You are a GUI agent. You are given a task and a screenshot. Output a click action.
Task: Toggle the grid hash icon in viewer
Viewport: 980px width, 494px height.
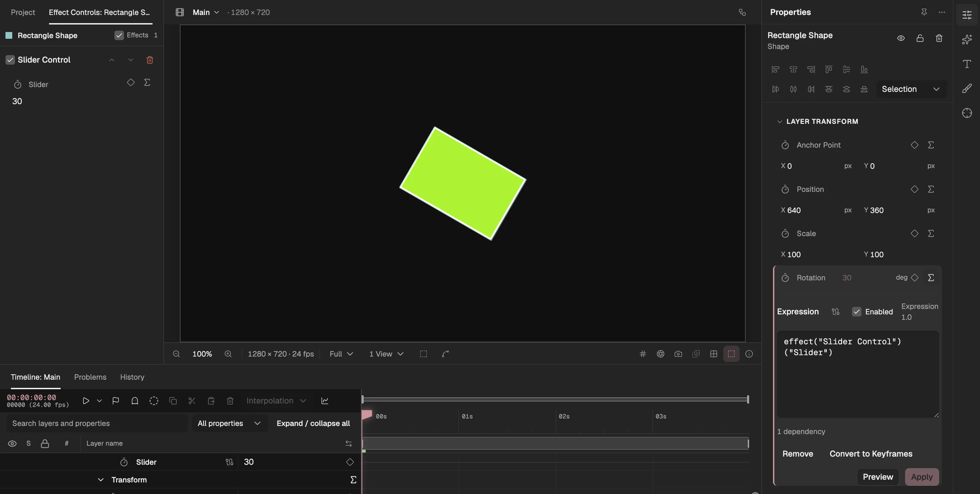point(643,354)
